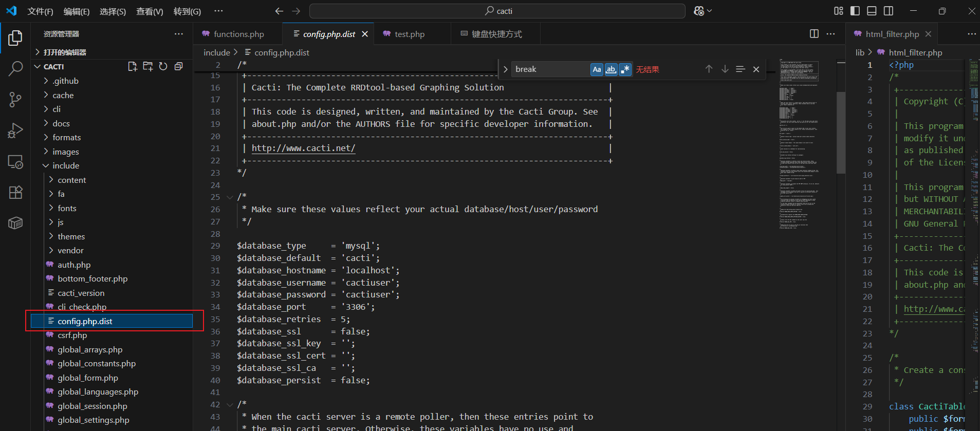The image size is (980, 431).
Task: Fold the comment block at line 25
Action: [230, 197]
